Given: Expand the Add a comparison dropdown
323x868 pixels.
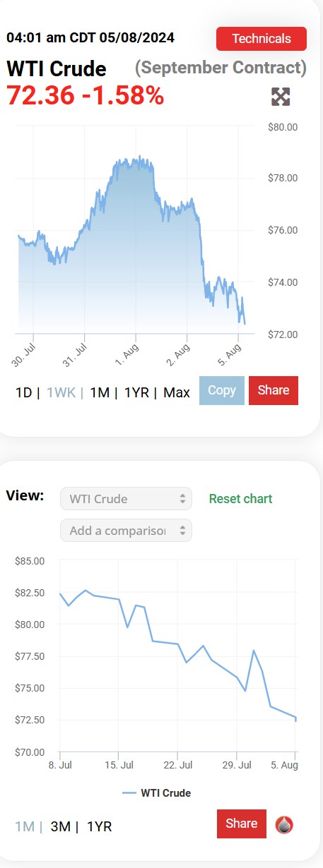Looking at the screenshot, I should tap(127, 531).
